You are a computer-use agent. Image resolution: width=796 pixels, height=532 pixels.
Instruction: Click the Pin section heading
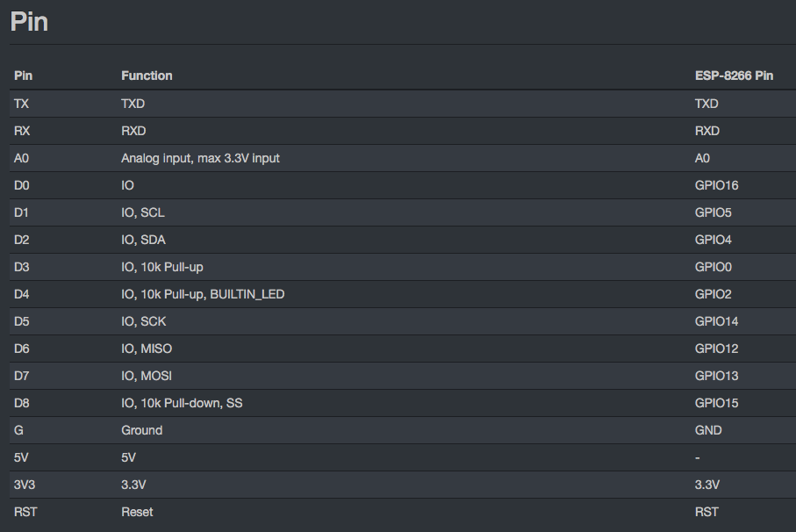[x=29, y=22]
